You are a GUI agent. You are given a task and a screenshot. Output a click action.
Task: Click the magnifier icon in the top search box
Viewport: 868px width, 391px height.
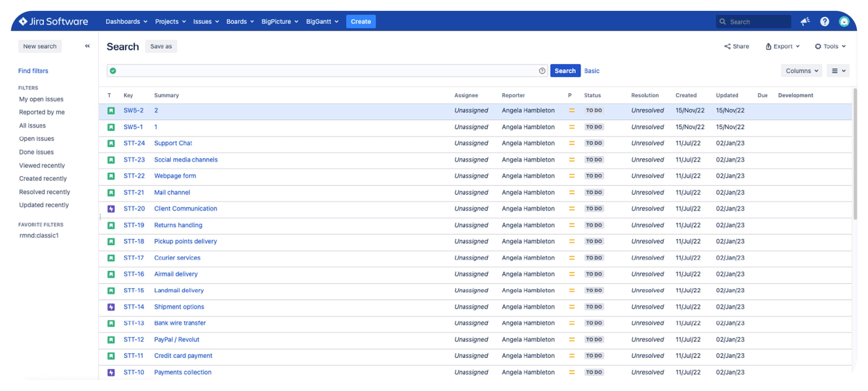pyautogui.click(x=722, y=21)
